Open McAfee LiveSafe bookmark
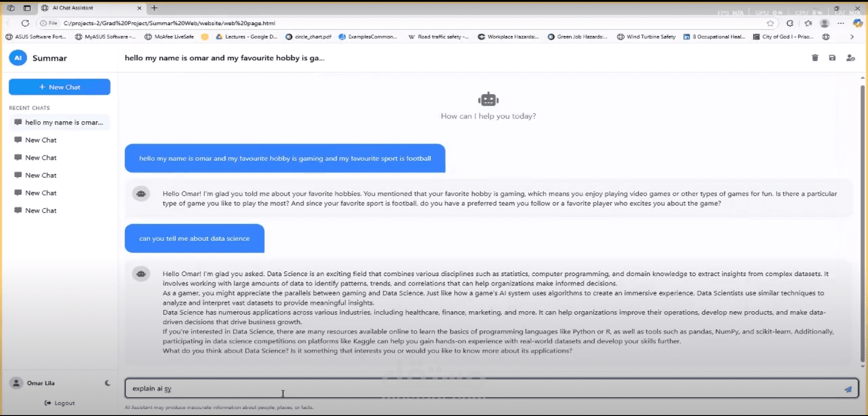The height and width of the screenshot is (416, 868). point(169,37)
